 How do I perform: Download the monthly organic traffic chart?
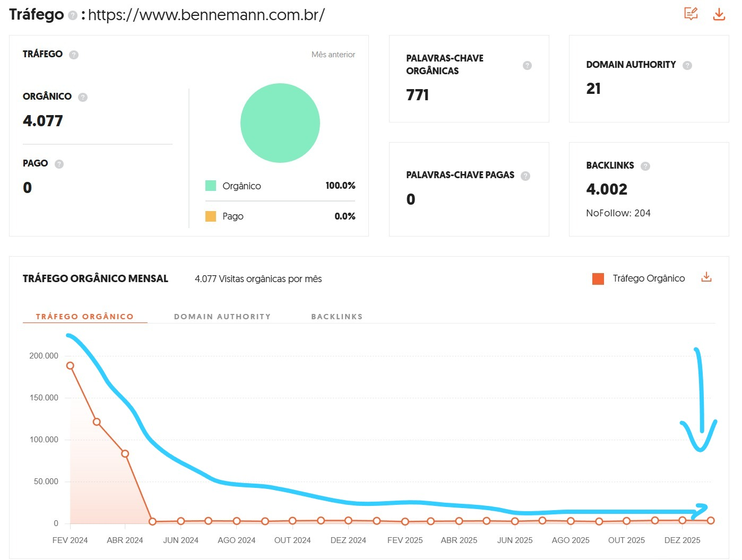pyautogui.click(x=706, y=277)
